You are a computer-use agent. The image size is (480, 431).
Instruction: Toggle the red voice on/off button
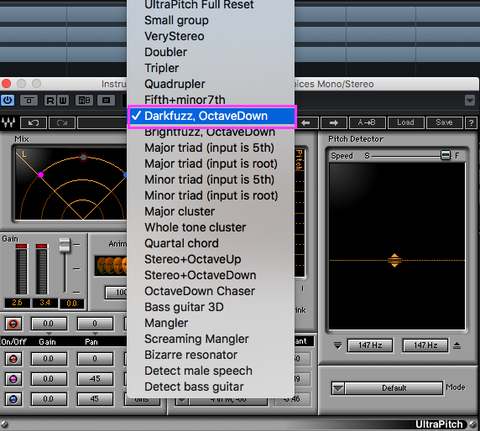click(x=13, y=359)
